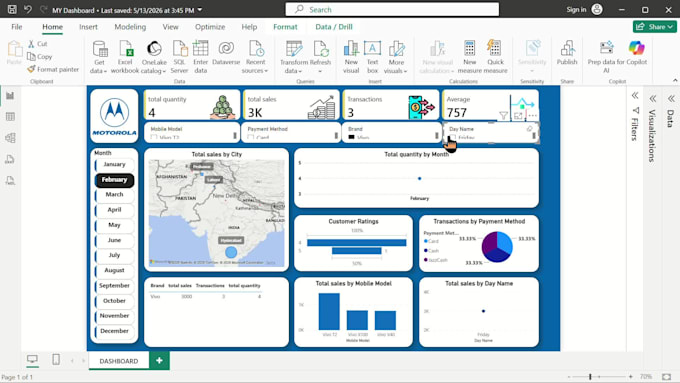Viewport: 680px width, 383px height.
Task: Switch to desktop layout
Action: pos(32,360)
